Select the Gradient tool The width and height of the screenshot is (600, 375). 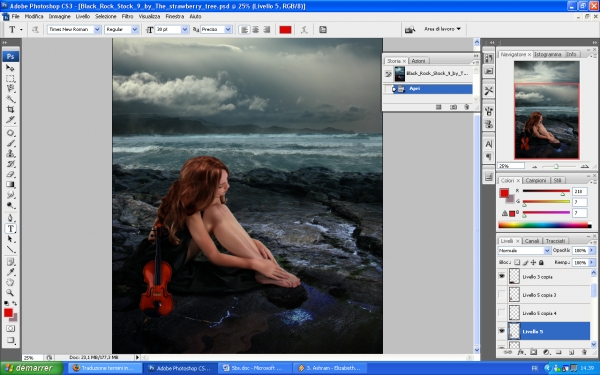[x=10, y=184]
